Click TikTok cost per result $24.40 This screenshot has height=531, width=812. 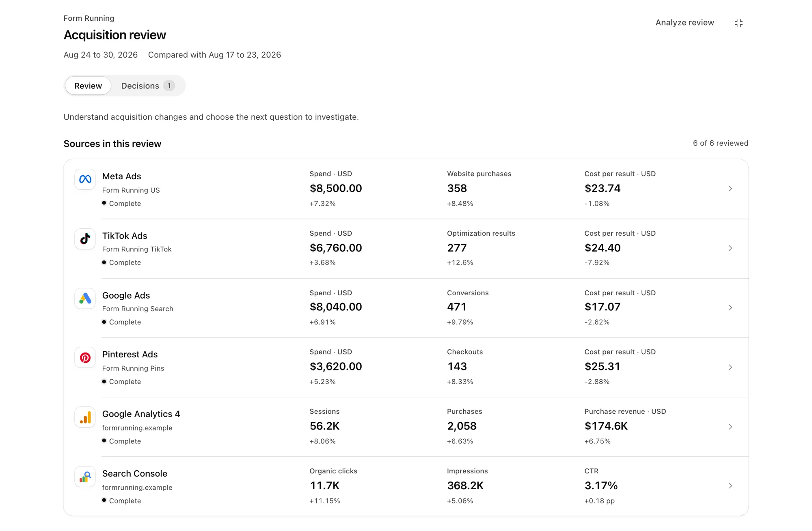pyautogui.click(x=603, y=248)
